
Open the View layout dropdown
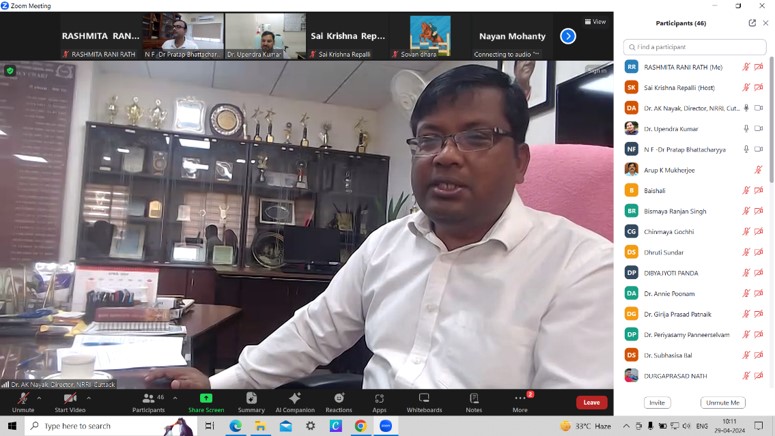point(597,21)
